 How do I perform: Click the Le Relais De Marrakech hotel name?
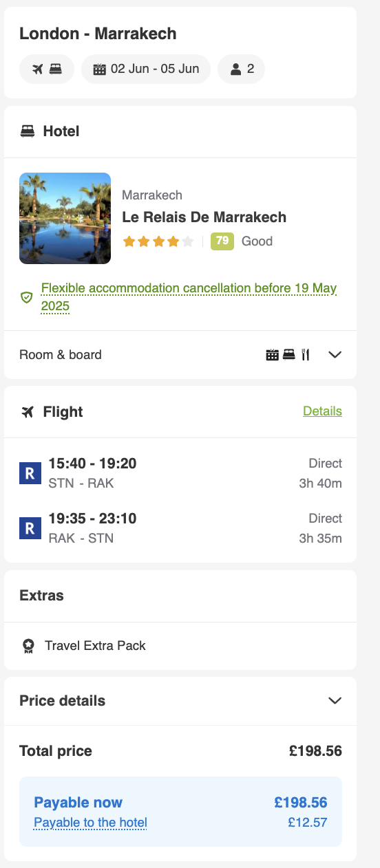tap(204, 217)
